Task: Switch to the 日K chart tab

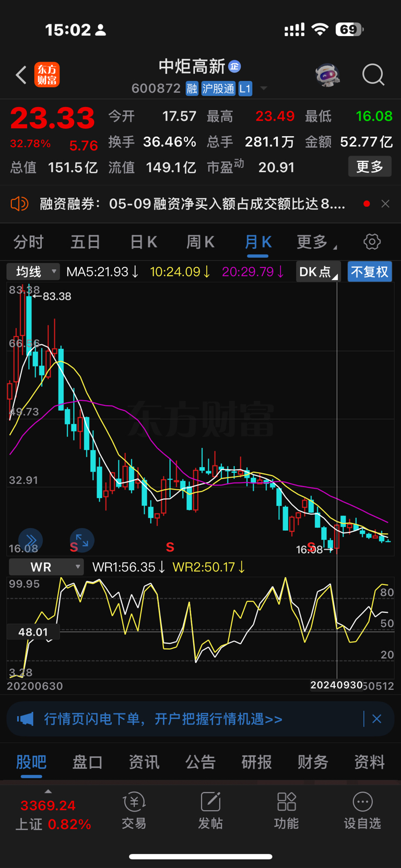Action: [x=144, y=242]
